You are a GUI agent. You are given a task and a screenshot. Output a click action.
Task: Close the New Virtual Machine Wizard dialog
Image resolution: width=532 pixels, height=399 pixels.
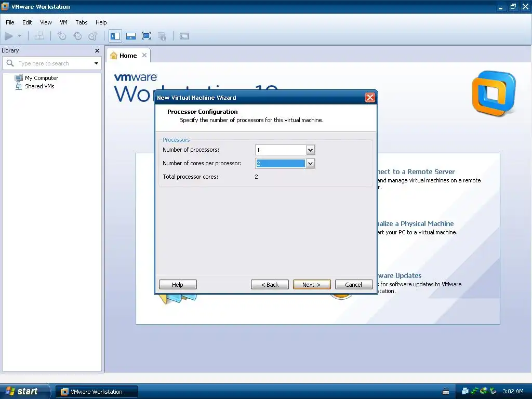click(370, 98)
